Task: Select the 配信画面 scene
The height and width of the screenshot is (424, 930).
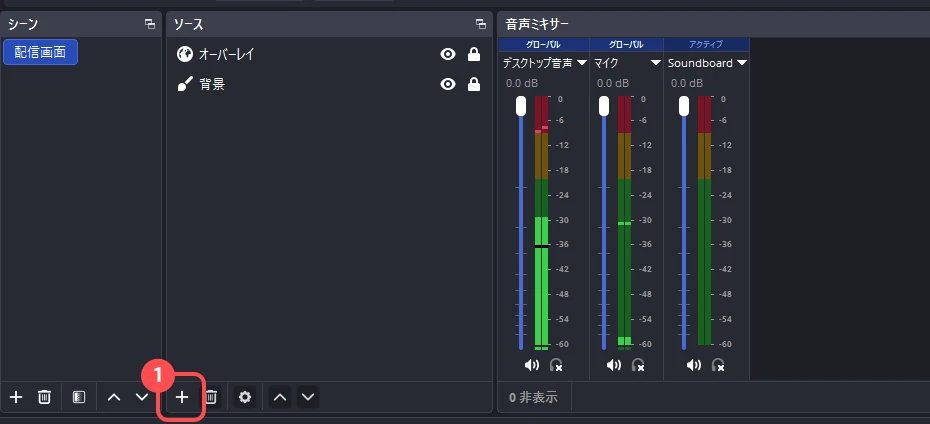Action: 40,52
